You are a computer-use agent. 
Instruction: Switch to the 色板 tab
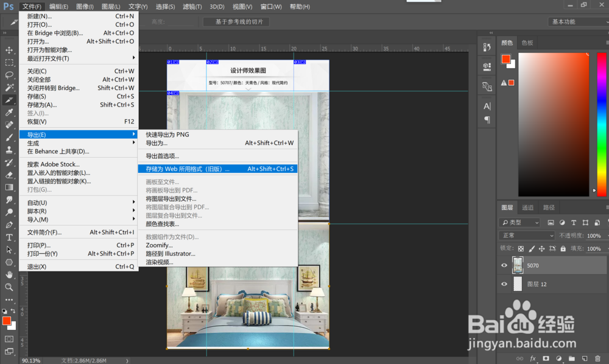[x=527, y=43]
